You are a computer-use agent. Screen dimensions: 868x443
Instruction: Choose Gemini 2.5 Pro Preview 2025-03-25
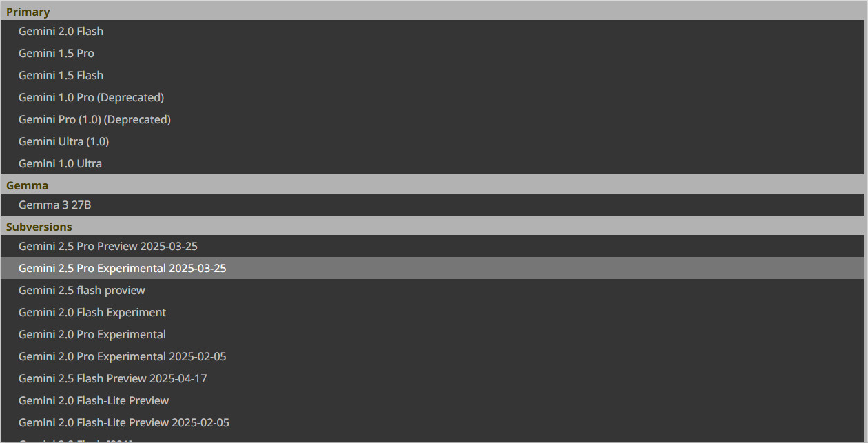point(108,246)
